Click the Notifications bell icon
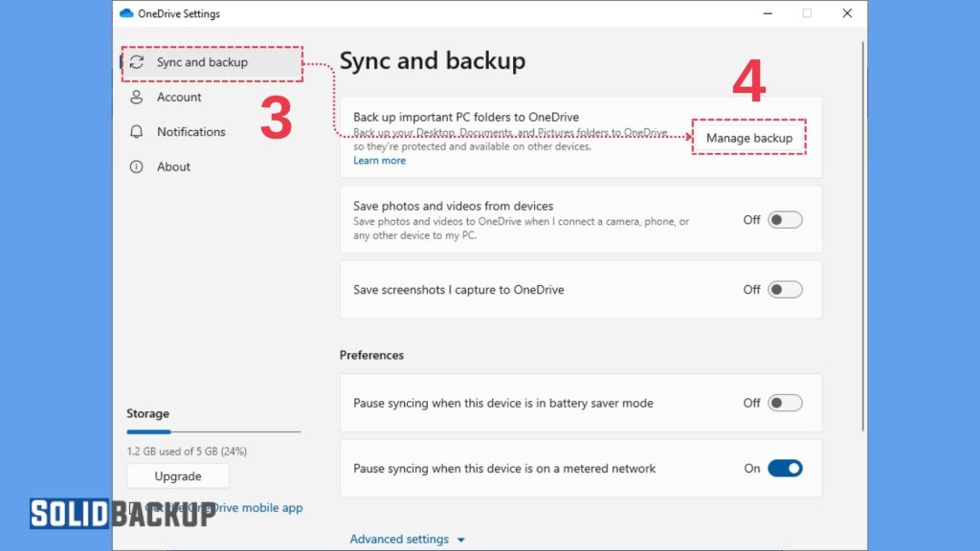 (x=136, y=132)
